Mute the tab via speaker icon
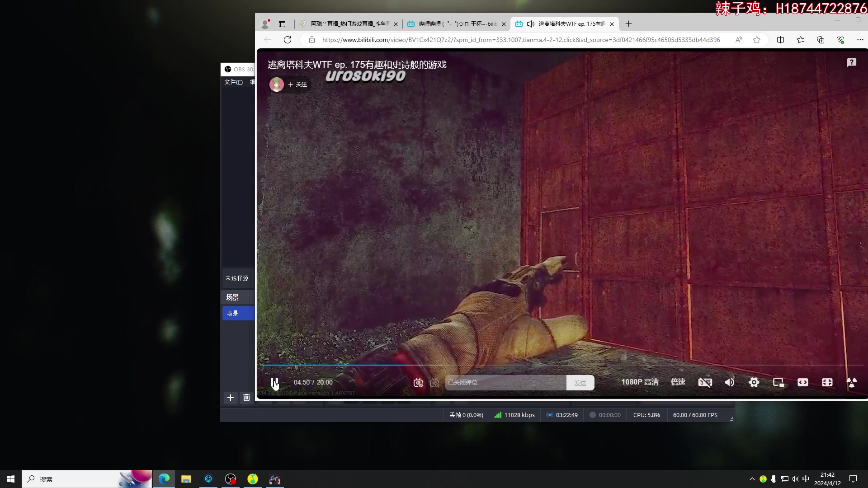This screenshot has width=868, height=488. [531, 24]
